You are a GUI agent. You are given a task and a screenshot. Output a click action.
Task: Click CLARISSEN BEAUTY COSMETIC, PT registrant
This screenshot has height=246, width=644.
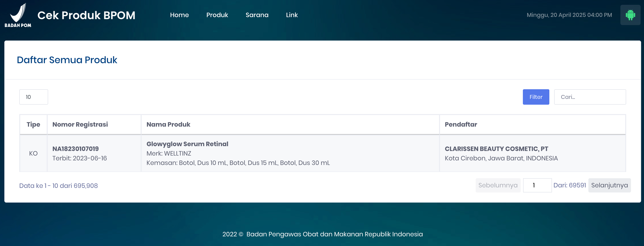pyautogui.click(x=496, y=149)
